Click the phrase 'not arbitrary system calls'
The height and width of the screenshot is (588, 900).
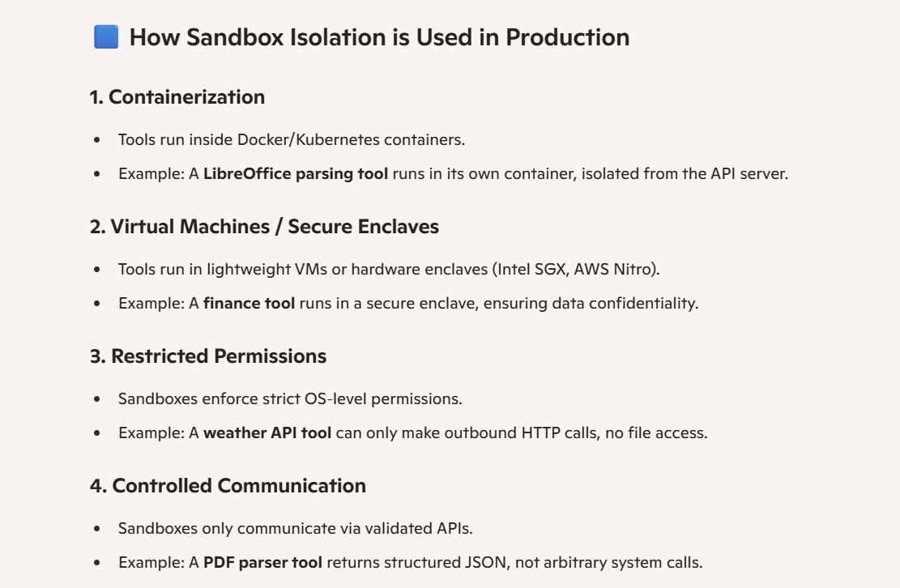[x=608, y=563]
